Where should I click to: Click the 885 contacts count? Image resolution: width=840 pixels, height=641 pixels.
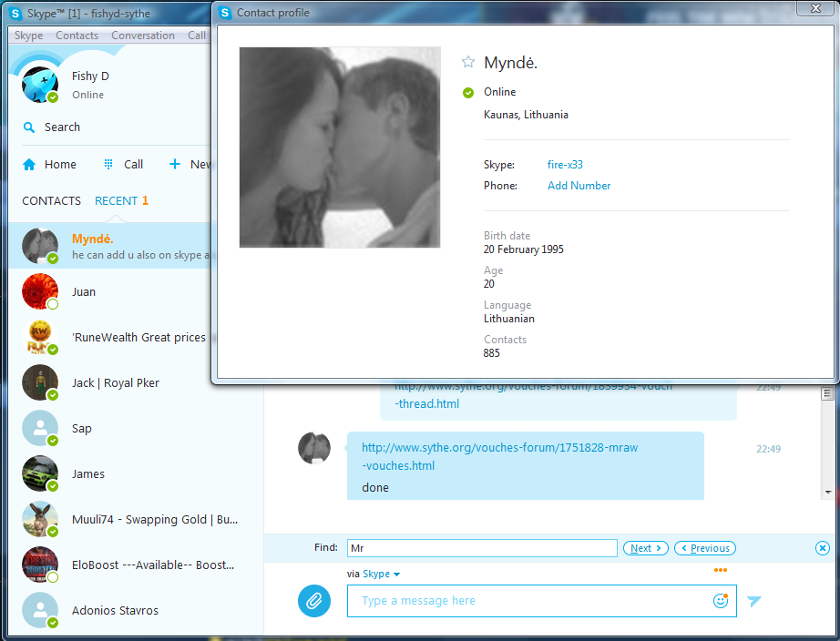click(491, 353)
